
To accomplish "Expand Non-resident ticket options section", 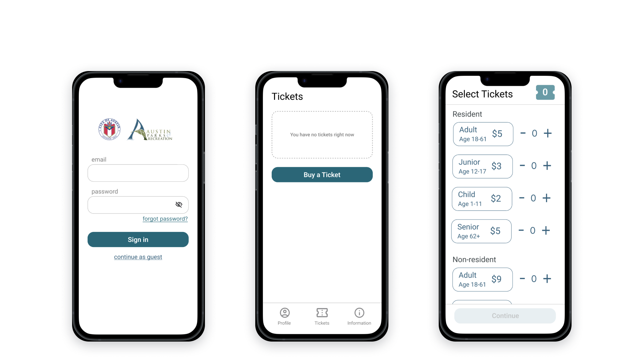I will [475, 259].
